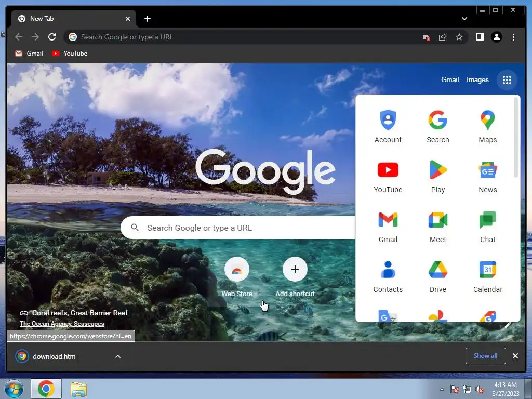This screenshot has width=532, height=399.
Task: Close the Google apps grid launcher
Action: 507,80
